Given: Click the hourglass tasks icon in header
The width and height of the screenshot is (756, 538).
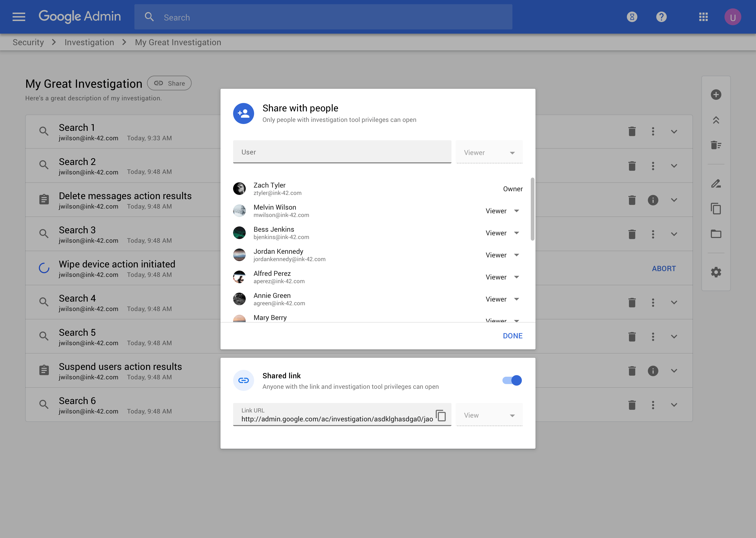Looking at the screenshot, I should [632, 17].
